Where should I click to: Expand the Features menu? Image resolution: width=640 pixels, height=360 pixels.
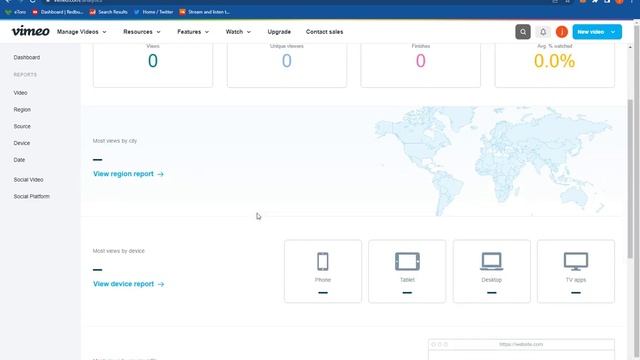pos(193,32)
